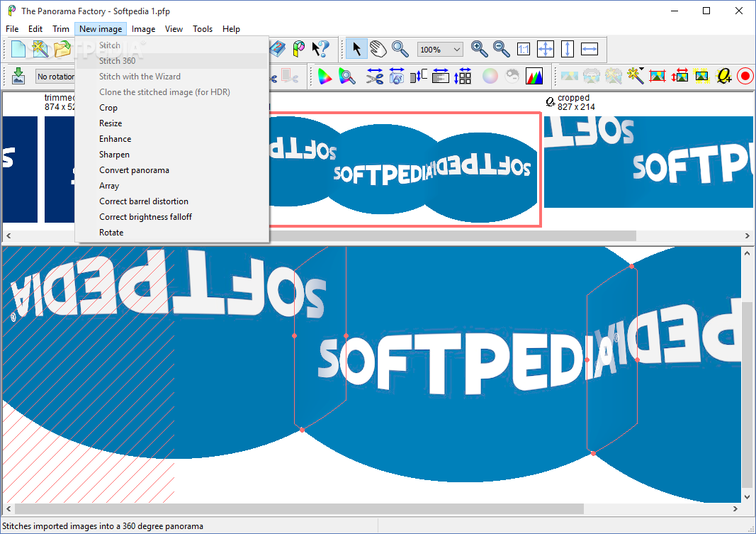The height and width of the screenshot is (534, 756).
Task: Click main view vertical scrollbar up arrow
Action: (747, 252)
